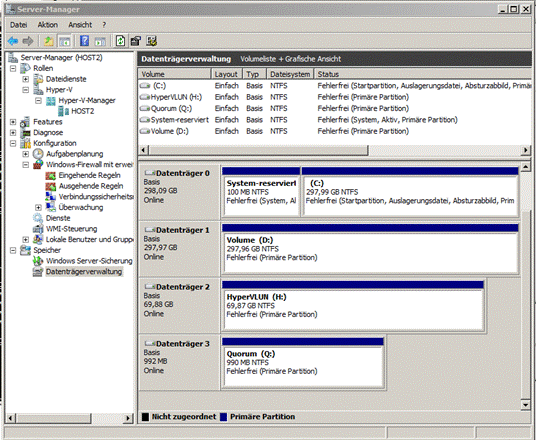Click the drive icon of Volume (D:) row

tap(145, 131)
